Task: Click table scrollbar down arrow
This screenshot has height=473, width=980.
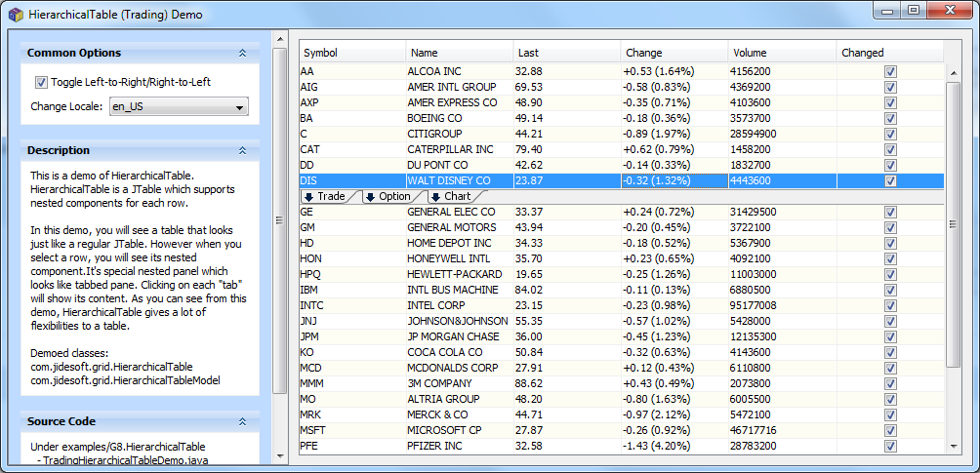Action: [953, 446]
